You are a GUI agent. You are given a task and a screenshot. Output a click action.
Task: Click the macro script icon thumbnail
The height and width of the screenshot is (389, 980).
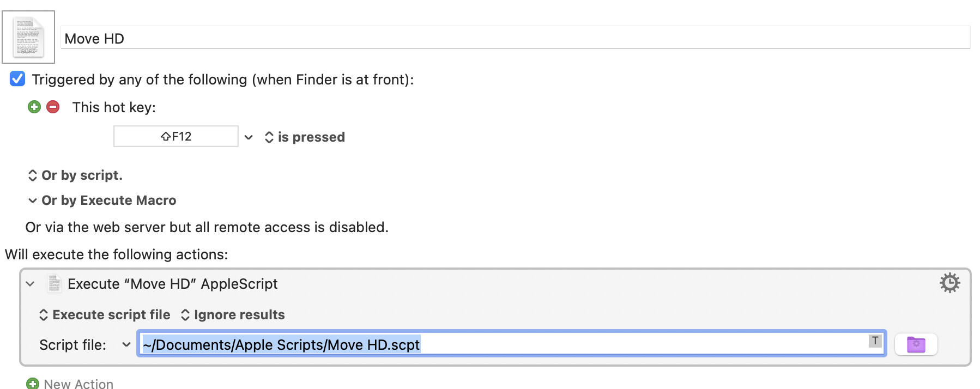coord(28,37)
